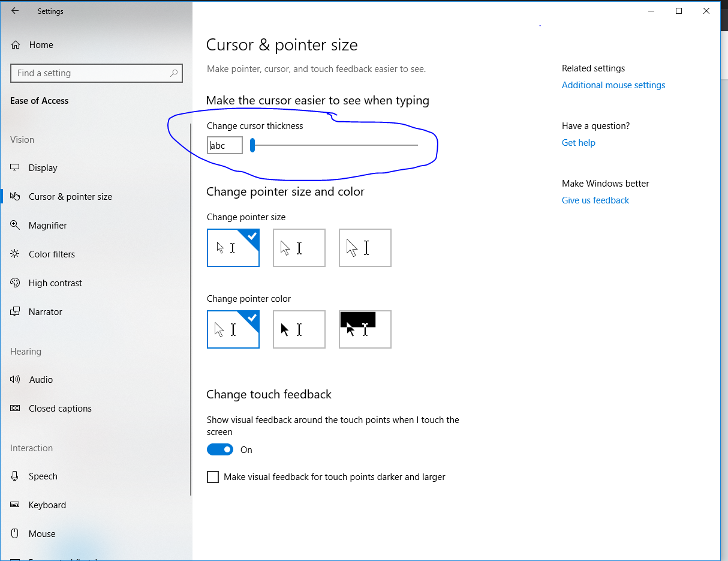Click the Narrator icon
The image size is (728, 561).
coord(16,312)
